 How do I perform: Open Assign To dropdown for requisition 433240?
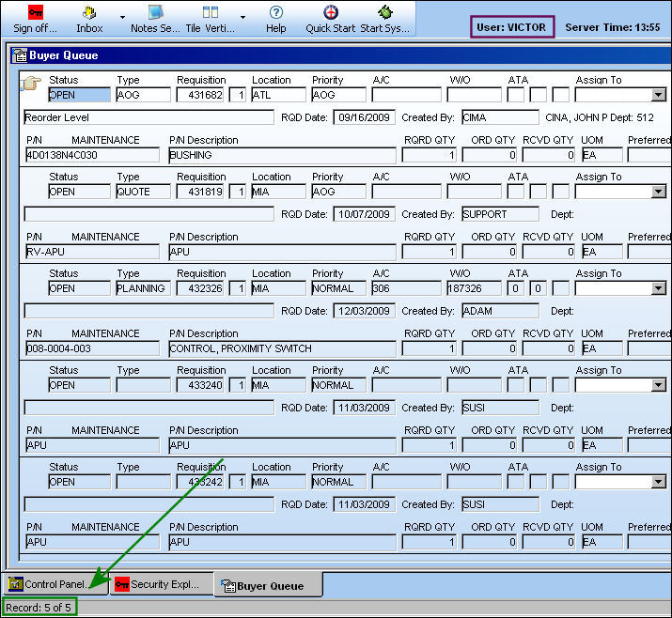[x=658, y=385]
